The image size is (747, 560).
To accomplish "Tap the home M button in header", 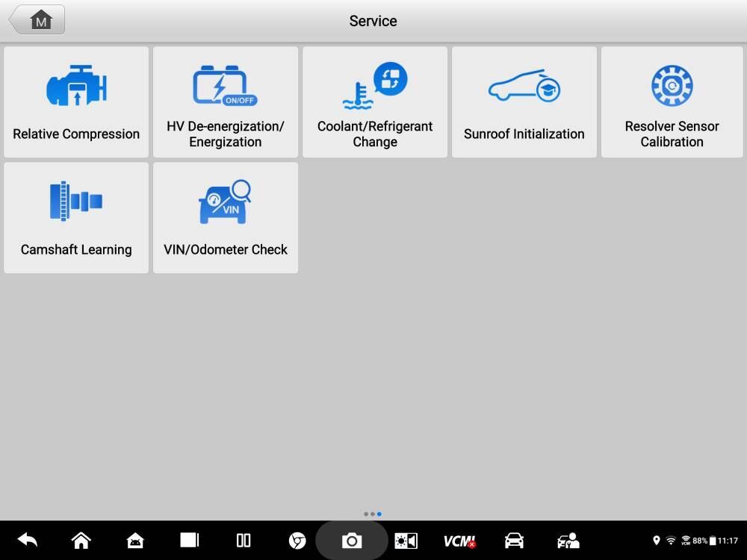I will tap(37, 20).
